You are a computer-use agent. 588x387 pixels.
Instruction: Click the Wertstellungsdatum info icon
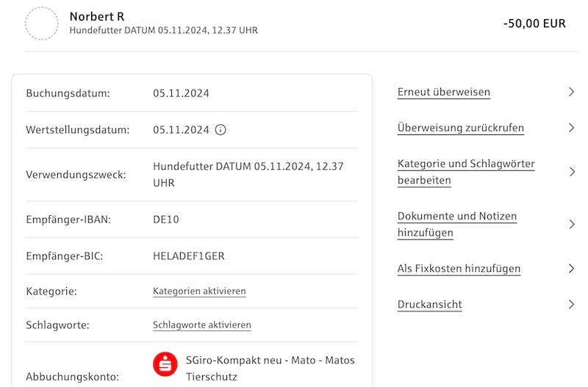click(220, 130)
